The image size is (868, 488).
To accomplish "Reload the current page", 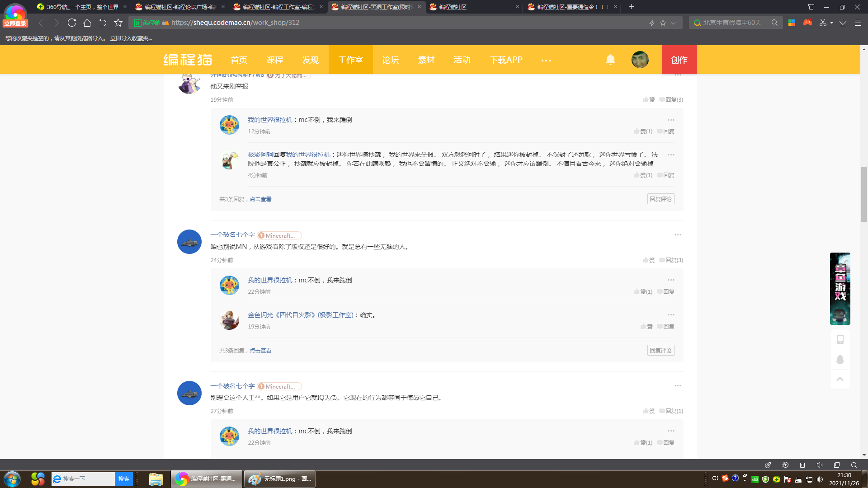I will 72,23.
